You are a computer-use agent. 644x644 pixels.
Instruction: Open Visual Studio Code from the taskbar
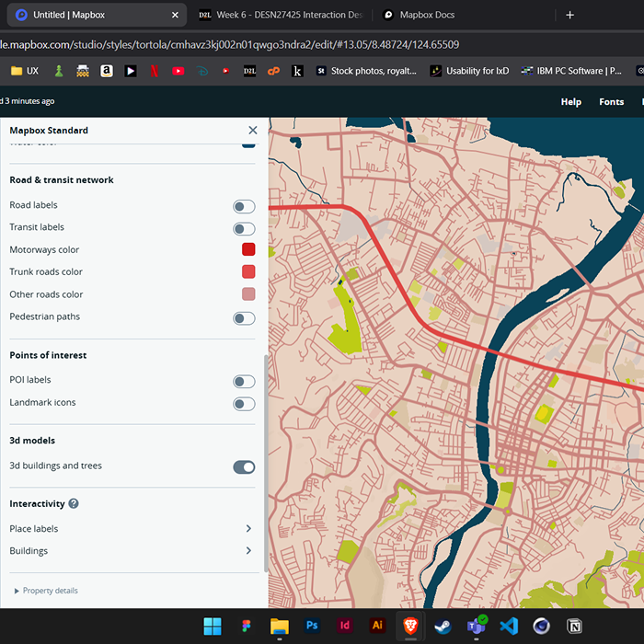click(x=509, y=626)
